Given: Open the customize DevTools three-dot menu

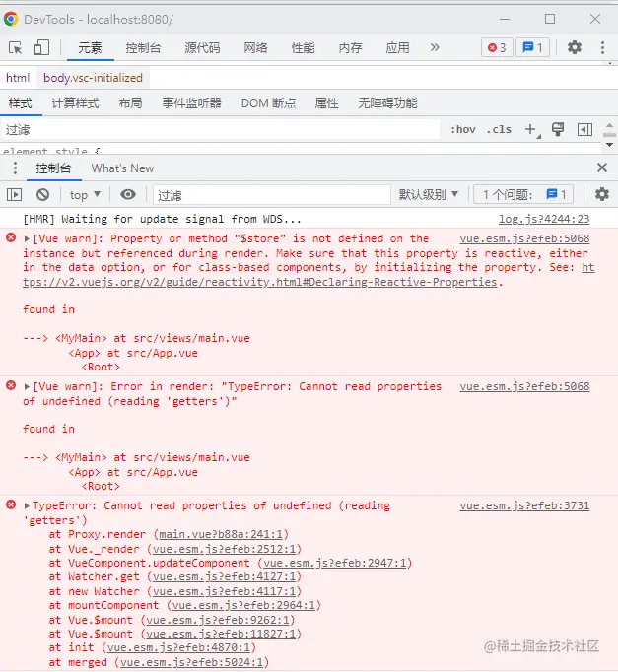Looking at the screenshot, I should tap(602, 47).
